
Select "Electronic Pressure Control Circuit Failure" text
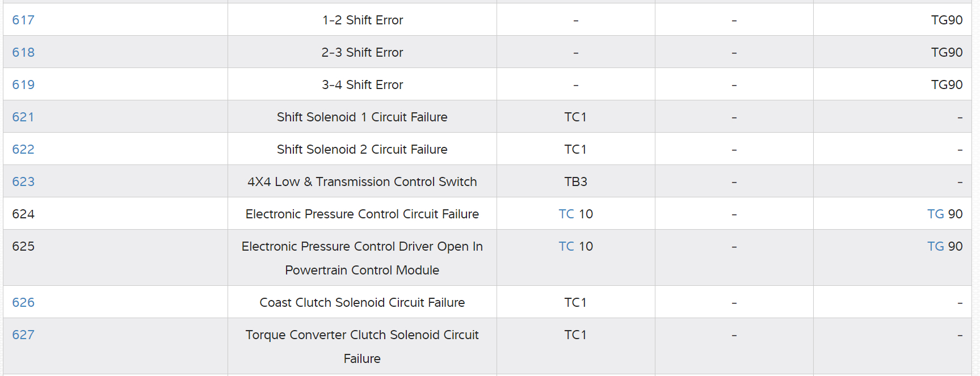(x=362, y=214)
